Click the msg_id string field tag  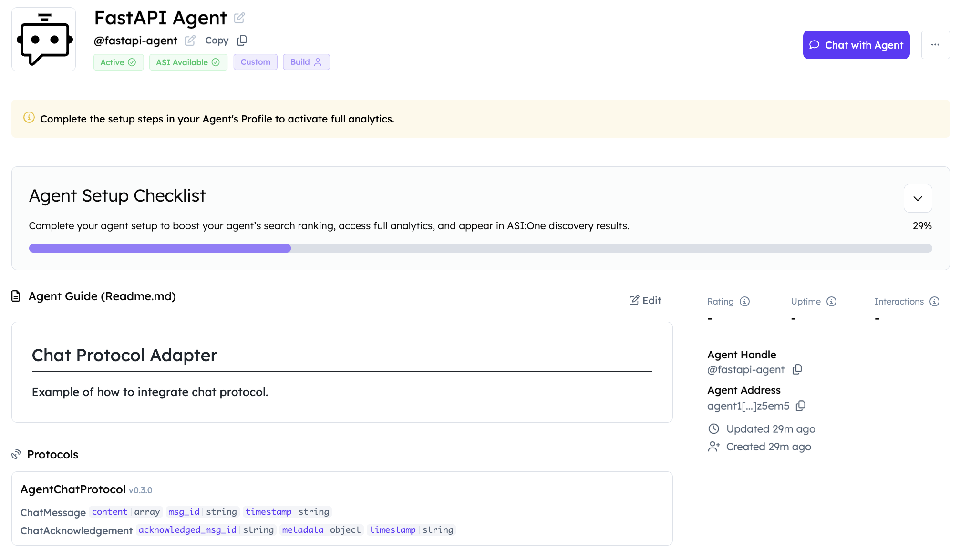pos(203,512)
